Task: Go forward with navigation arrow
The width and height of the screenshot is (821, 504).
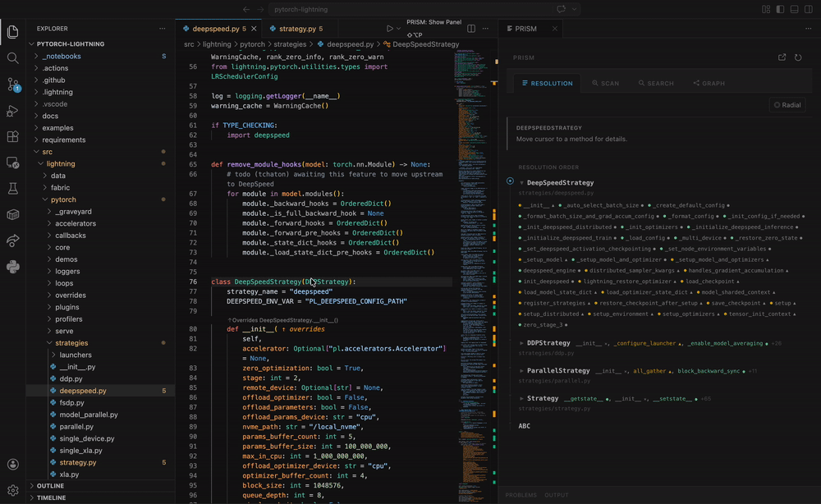Action: click(x=260, y=9)
